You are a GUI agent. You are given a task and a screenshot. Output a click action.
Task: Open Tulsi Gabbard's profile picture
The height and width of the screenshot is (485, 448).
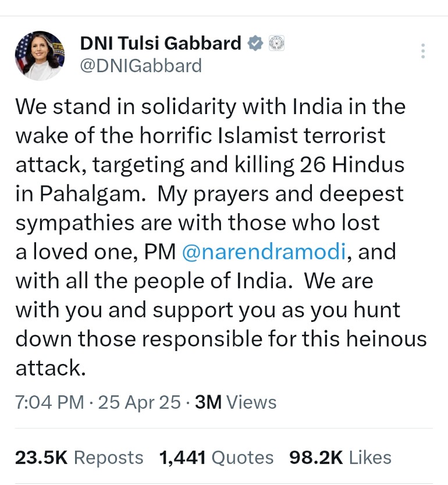click(x=40, y=55)
